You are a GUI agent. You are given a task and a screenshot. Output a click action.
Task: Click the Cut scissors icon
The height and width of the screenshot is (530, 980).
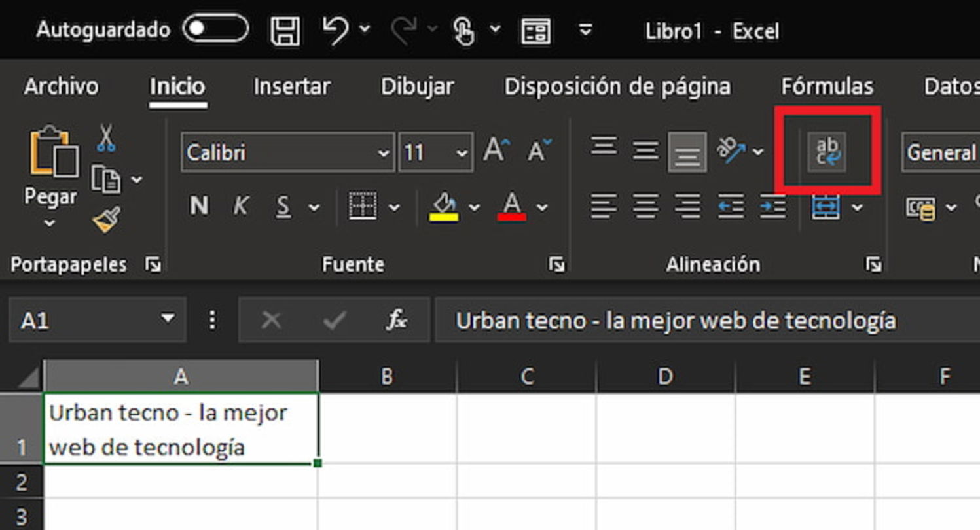[106, 138]
